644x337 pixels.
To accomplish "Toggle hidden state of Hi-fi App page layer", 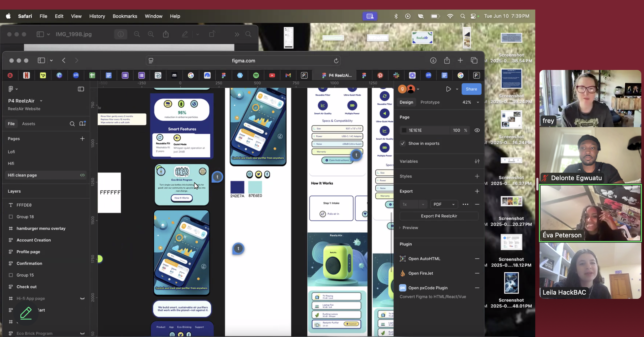I will click(82, 298).
